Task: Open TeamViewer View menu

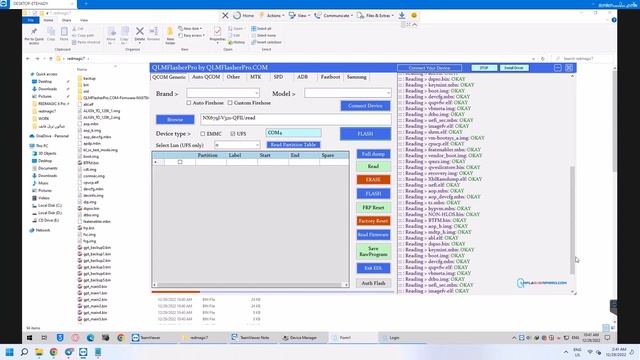Action: 299,16
